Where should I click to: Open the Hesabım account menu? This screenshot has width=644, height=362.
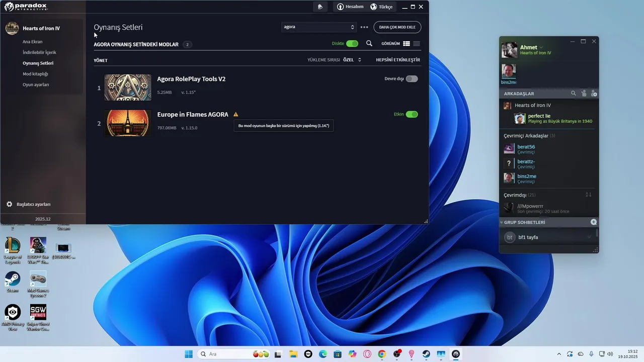[350, 7]
